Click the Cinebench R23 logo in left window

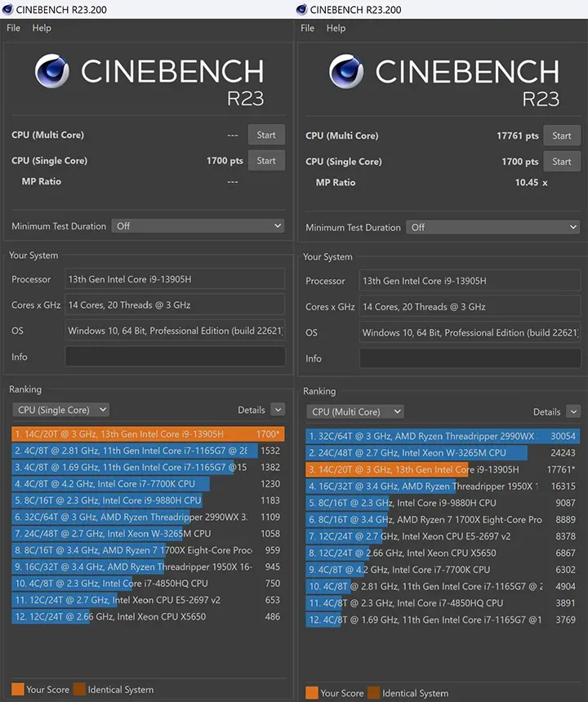149,79
